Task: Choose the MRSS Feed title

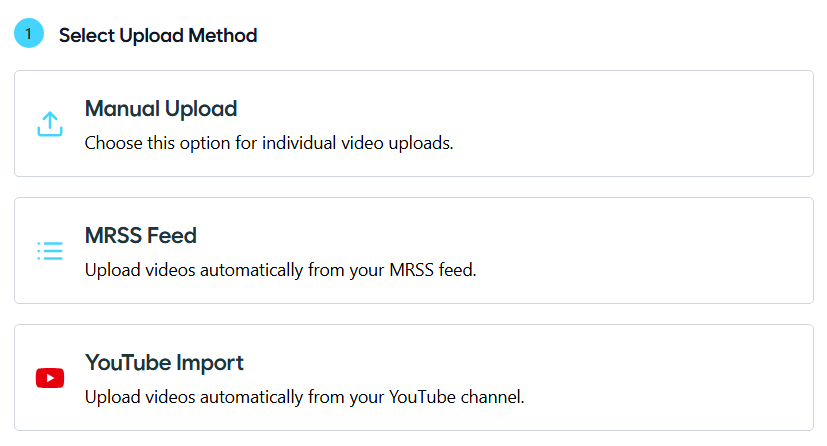Action: tap(140, 236)
